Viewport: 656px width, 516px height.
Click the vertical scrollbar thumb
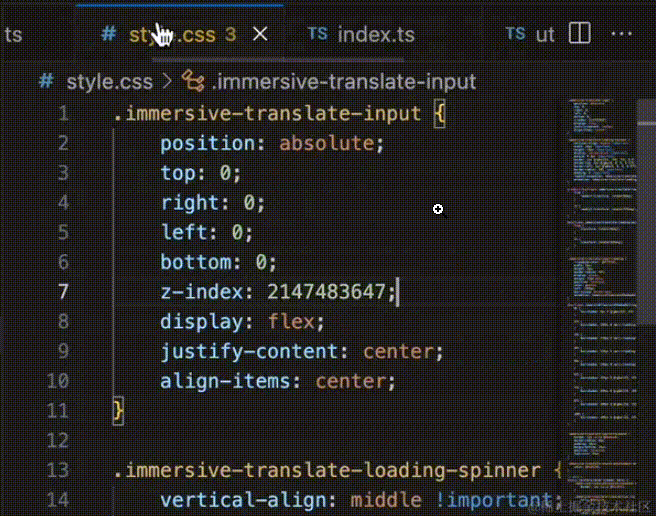[x=646, y=211]
